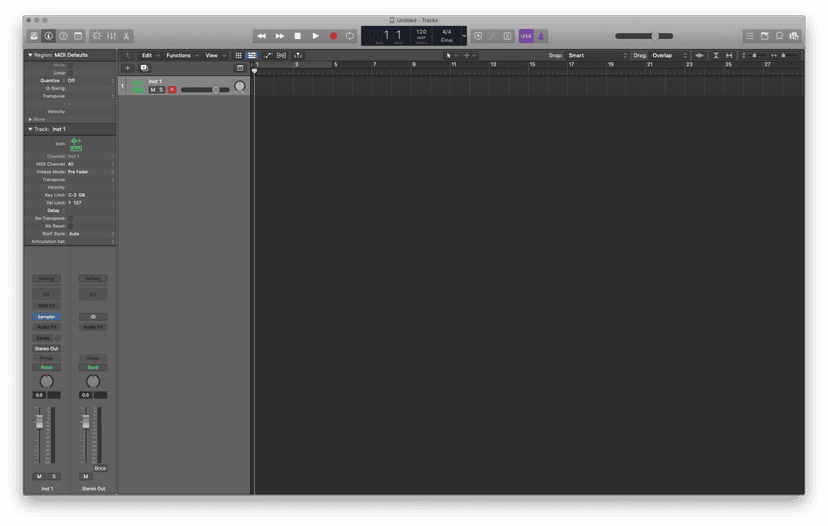Open the List Editors button
This screenshot has height=526, width=828.
click(749, 36)
